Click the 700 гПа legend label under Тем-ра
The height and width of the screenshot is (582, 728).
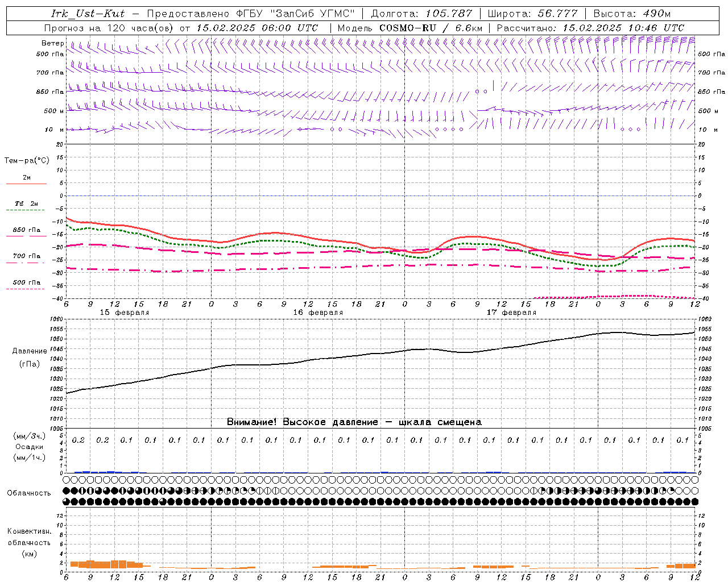(x=27, y=256)
